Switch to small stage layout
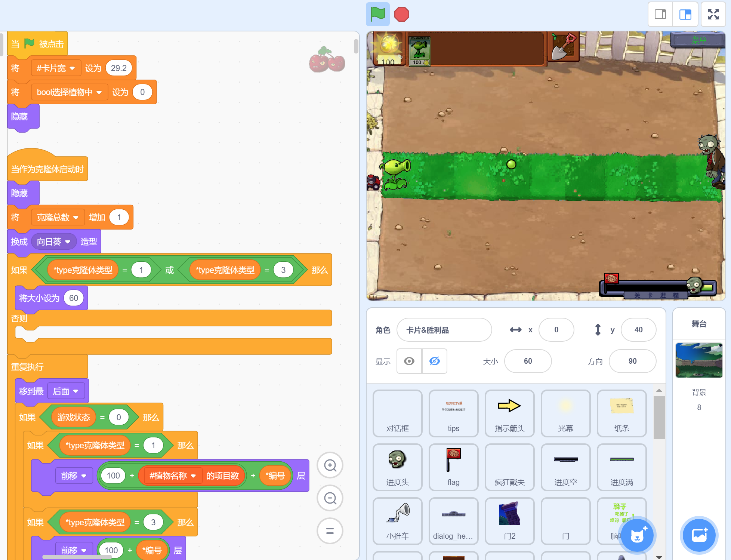 point(660,15)
